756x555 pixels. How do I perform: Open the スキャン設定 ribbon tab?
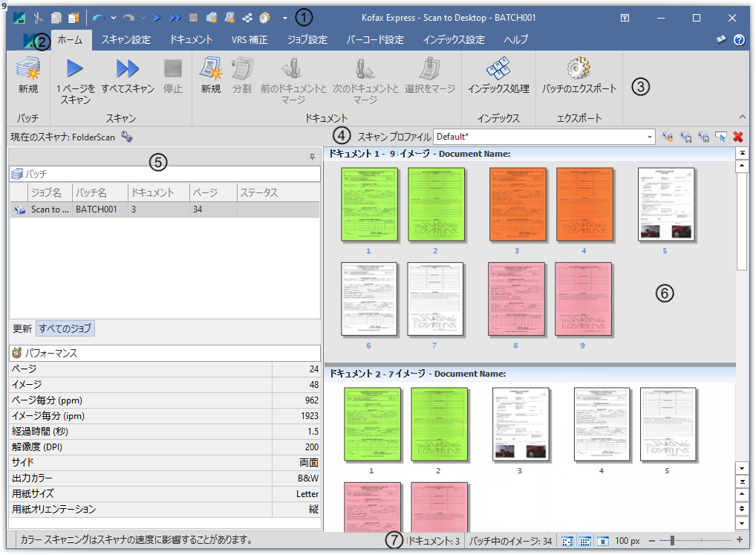point(126,39)
